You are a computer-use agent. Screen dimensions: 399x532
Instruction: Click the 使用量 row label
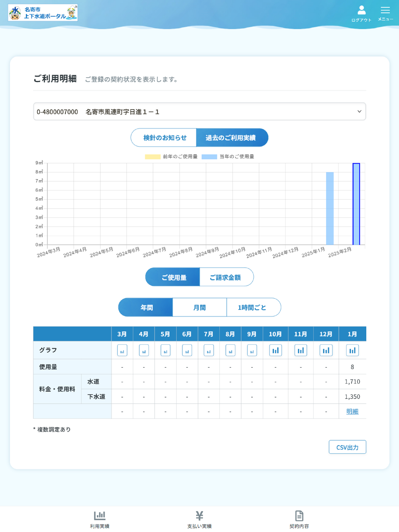(48, 367)
